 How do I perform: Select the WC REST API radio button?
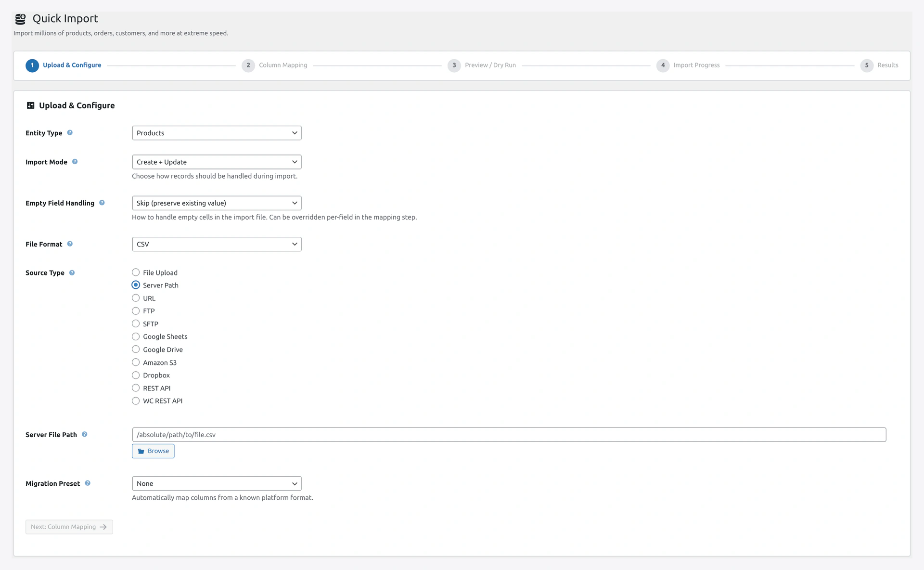tap(136, 401)
